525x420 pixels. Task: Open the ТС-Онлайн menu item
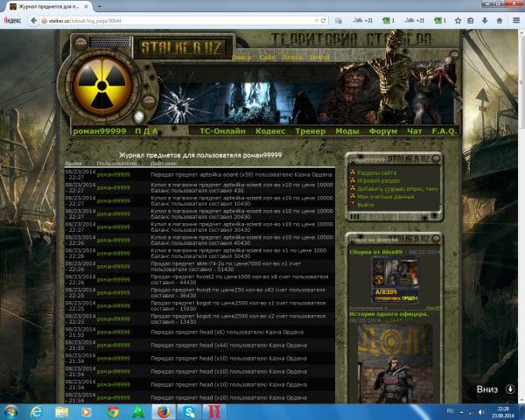tap(222, 131)
